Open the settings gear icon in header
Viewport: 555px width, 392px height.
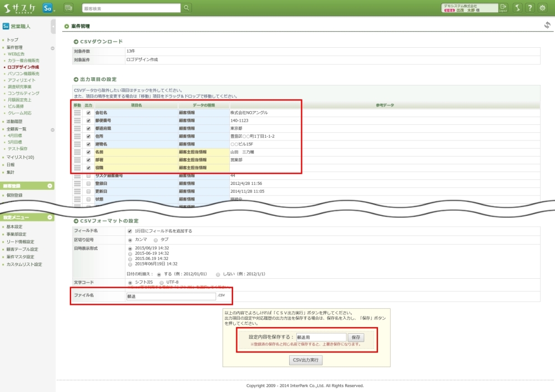click(x=542, y=8)
